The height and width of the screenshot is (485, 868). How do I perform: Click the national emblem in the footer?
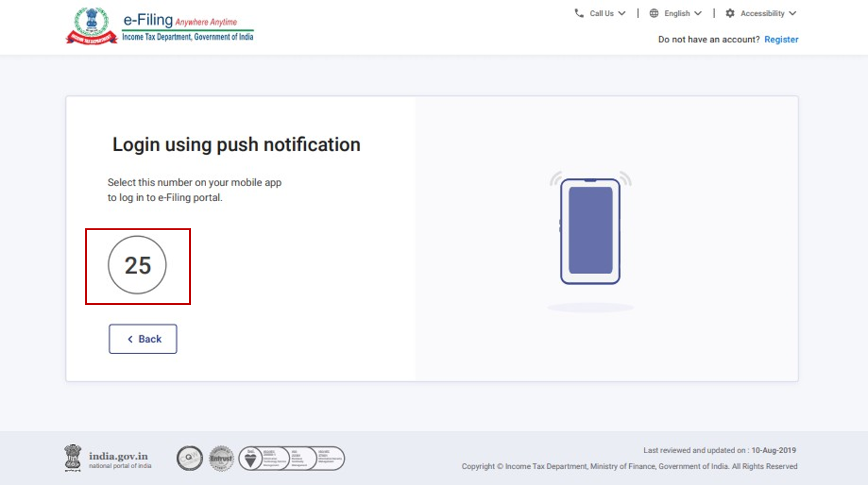(x=73, y=458)
